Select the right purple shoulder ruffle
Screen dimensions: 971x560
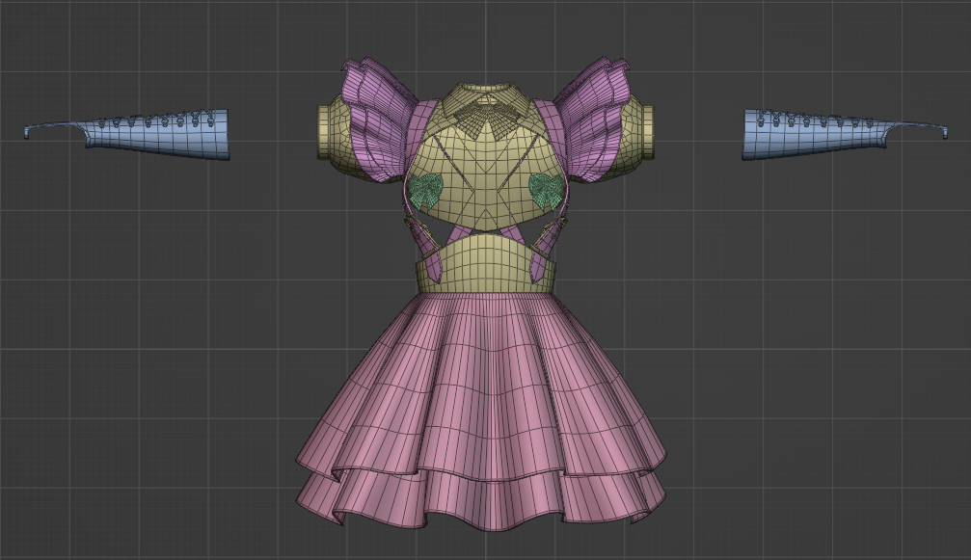(x=589, y=118)
